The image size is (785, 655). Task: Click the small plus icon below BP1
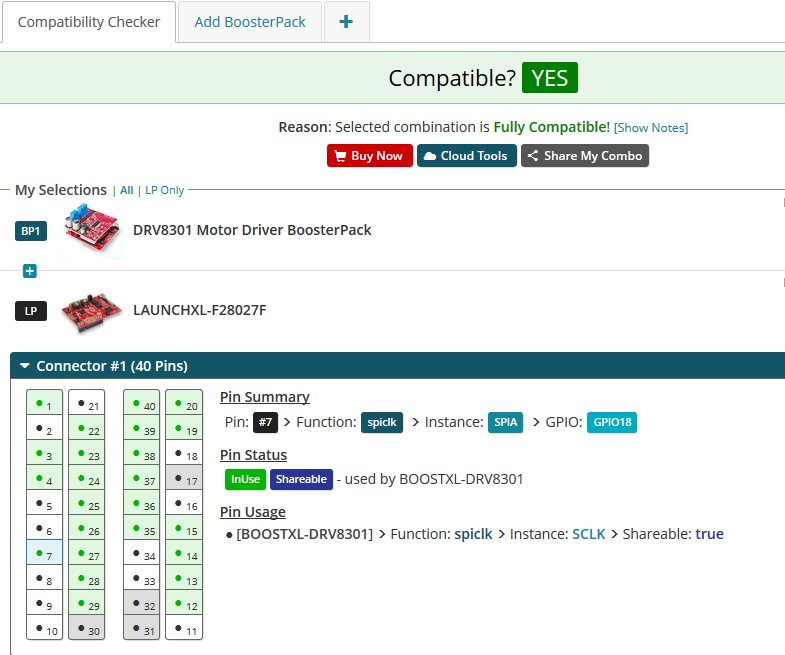(x=30, y=271)
